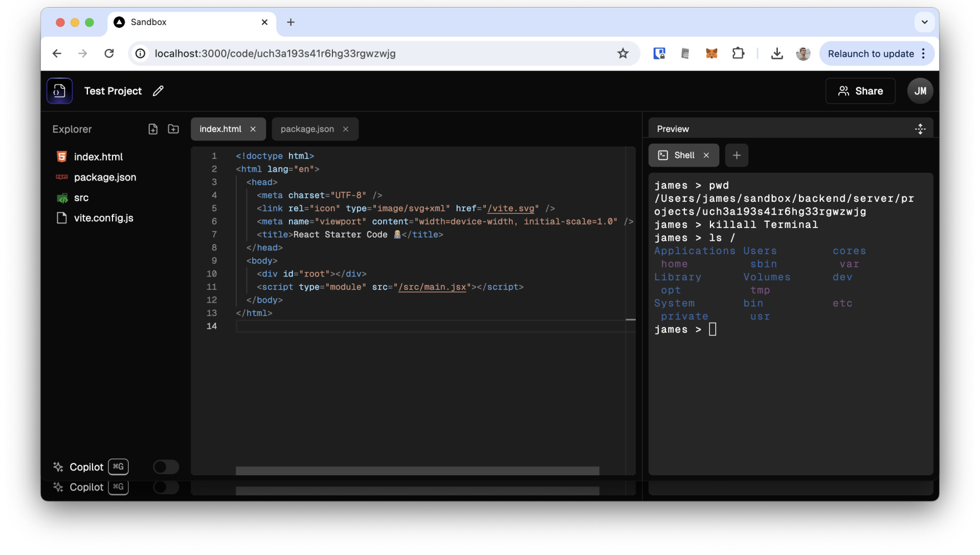Screen dimensions: 980x555
Task: Click the project logo icon
Action: pyautogui.click(x=59, y=90)
